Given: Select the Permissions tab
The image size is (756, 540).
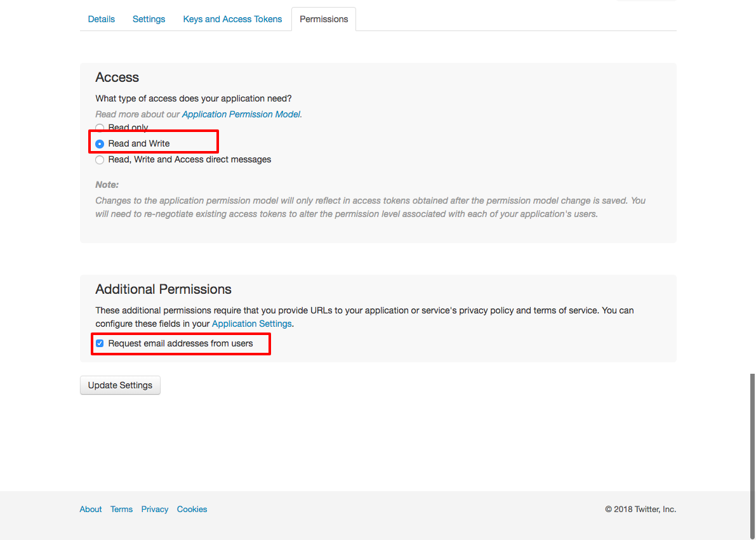Looking at the screenshot, I should pos(323,19).
